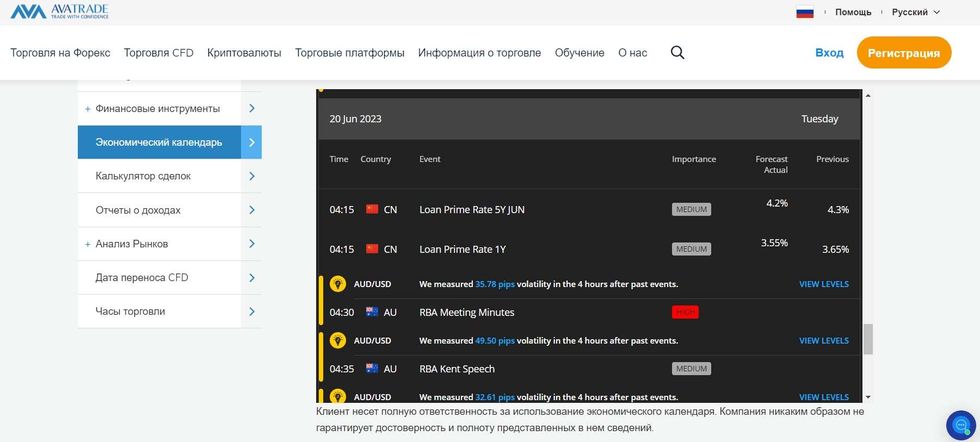Click the HIGH badge for RBA Meeting Minutes
This screenshot has width=980, height=442.
[685, 312]
